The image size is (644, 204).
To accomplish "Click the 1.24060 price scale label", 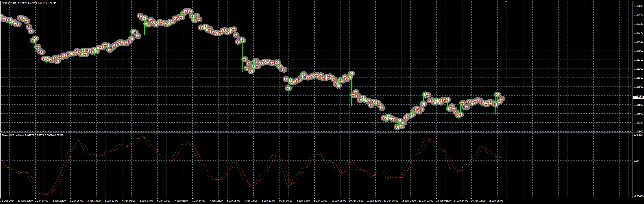I will pos(639,51).
